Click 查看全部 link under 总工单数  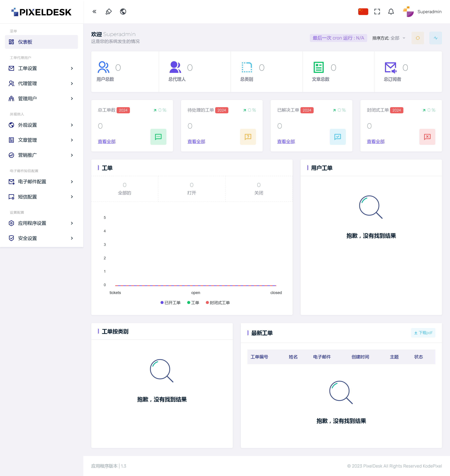[107, 142]
